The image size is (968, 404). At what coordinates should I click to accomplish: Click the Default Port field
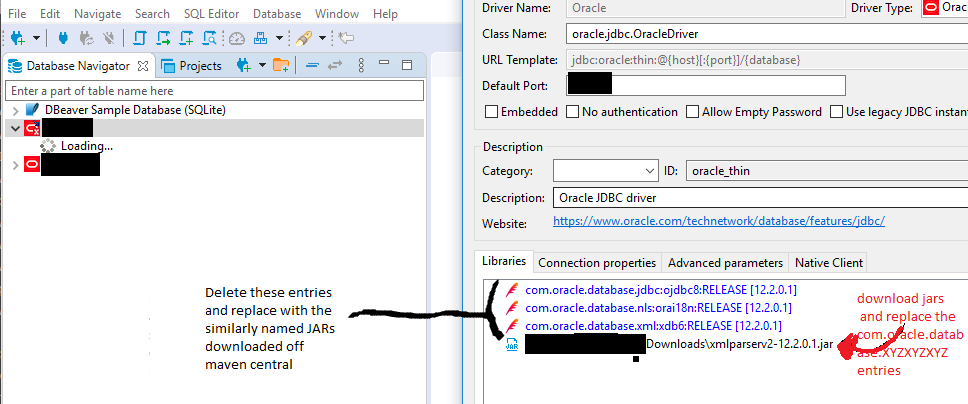706,85
